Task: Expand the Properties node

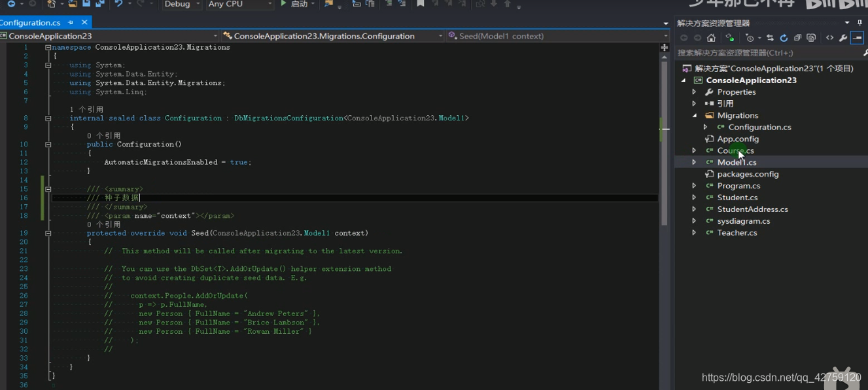Action: pos(694,92)
